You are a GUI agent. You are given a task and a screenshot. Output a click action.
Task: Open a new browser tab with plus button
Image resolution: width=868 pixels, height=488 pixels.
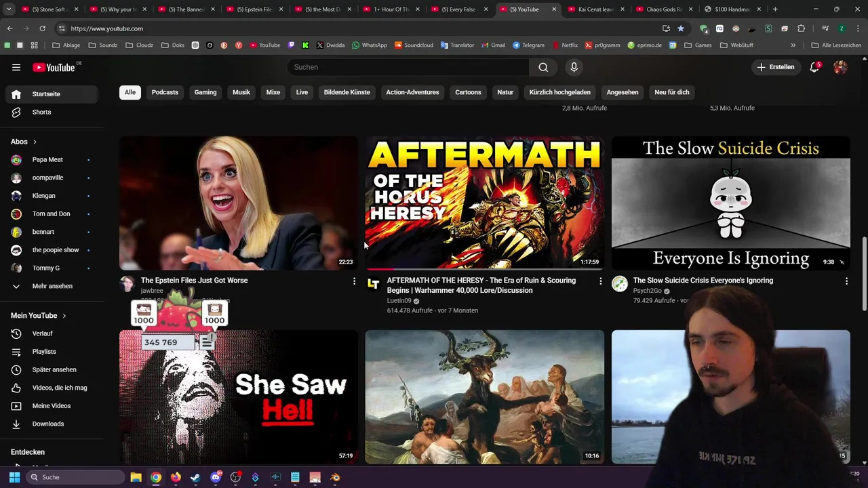point(775,9)
